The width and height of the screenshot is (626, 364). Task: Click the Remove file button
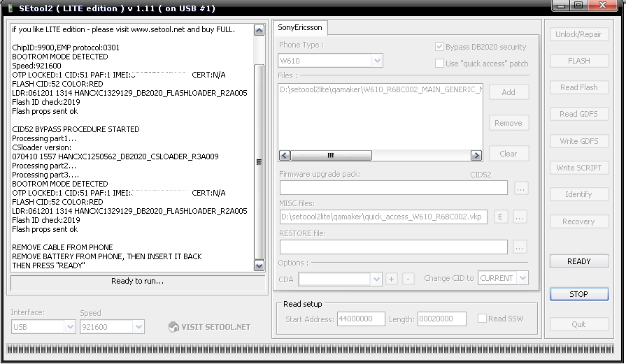[508, 123]
